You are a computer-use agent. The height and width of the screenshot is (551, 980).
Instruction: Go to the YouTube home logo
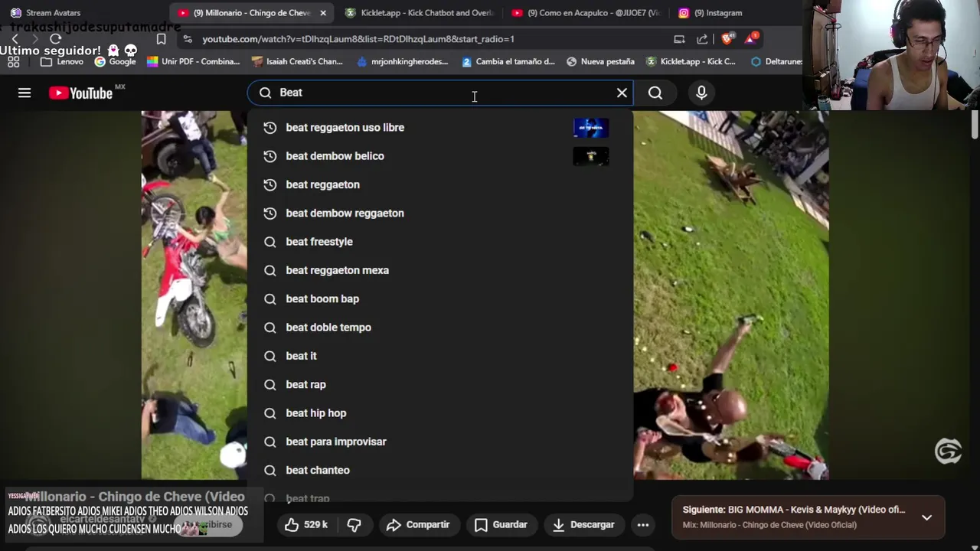pyautogui.click(x=81, y=93)
